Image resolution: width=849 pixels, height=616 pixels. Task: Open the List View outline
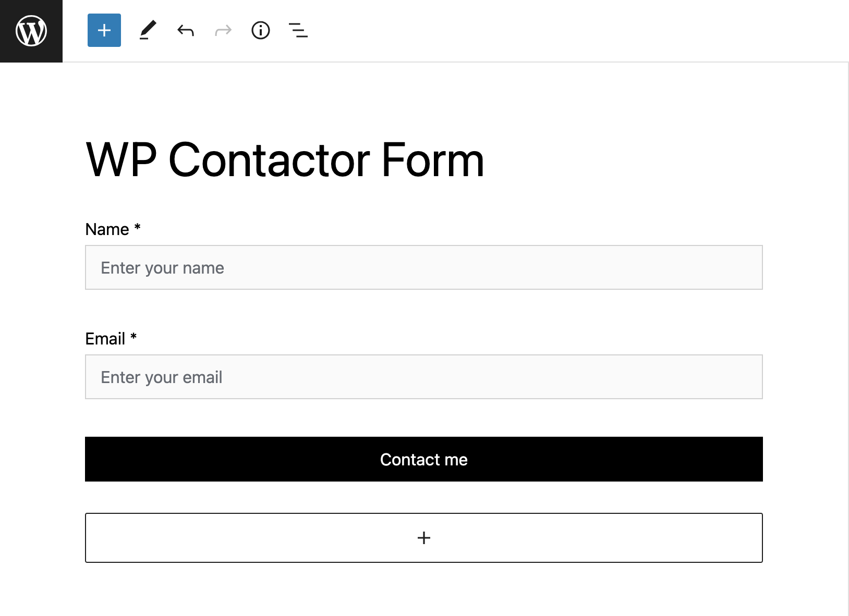[x=298, y=30]
